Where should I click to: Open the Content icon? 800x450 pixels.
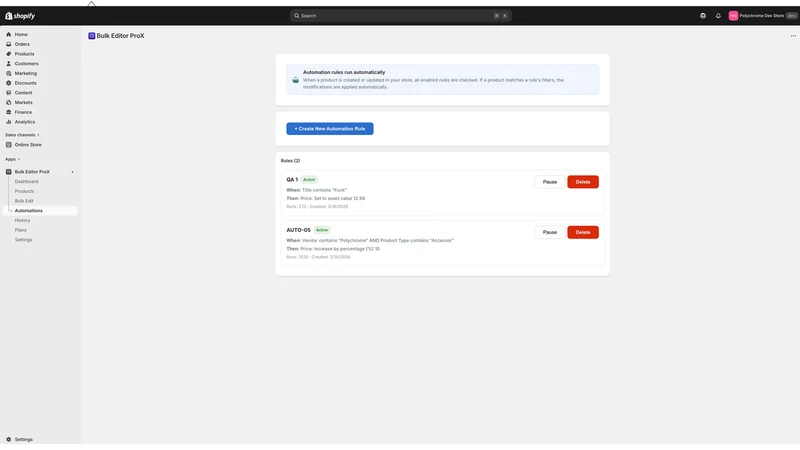click(x=9, y=92)
